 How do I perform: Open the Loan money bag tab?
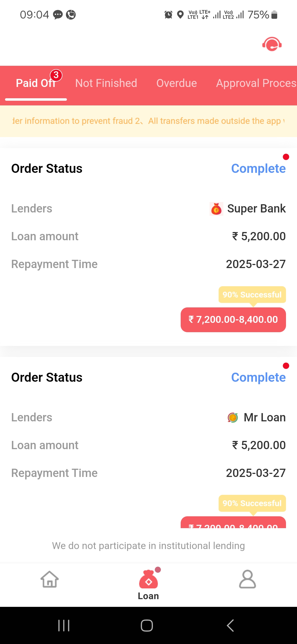148,584
